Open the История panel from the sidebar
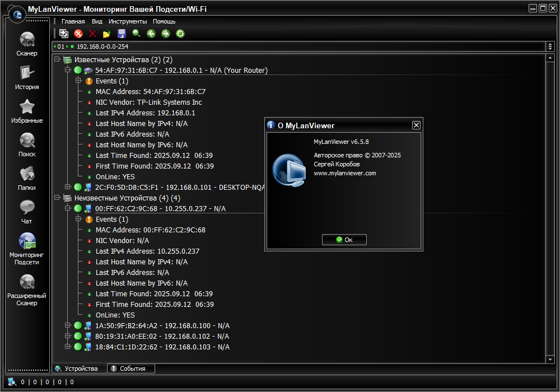 pyautogui.click(x=27, y=77)
